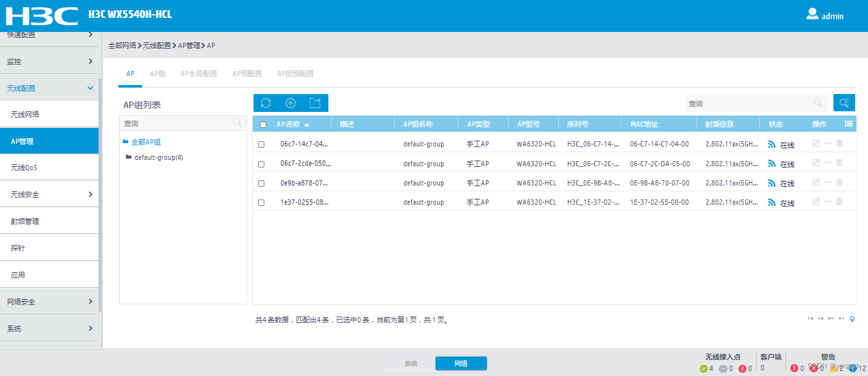Check the select-all checkbox in table header
This screenshot has height=376, width=868.
[x=262, y=123]
